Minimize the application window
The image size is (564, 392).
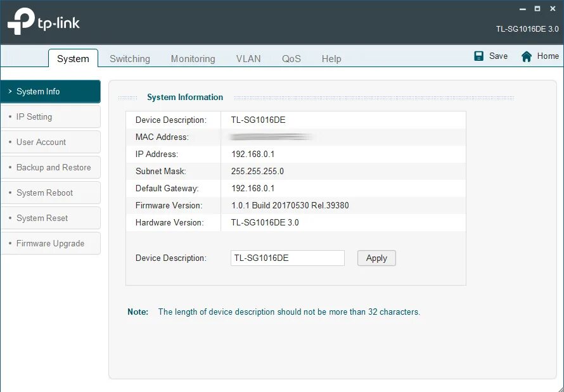point(523,9)
